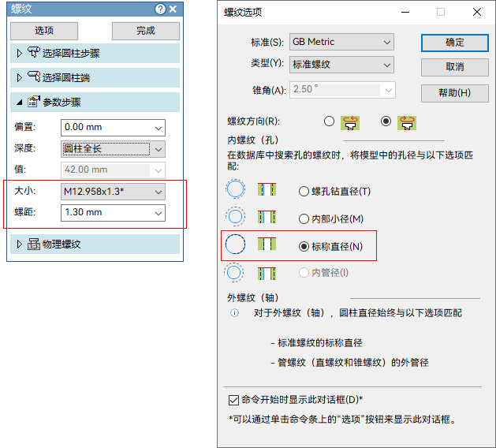Viewport: 496px width, 448px height.
Task: Select the 内部小径(M) radio button
Action: (304, 219)
